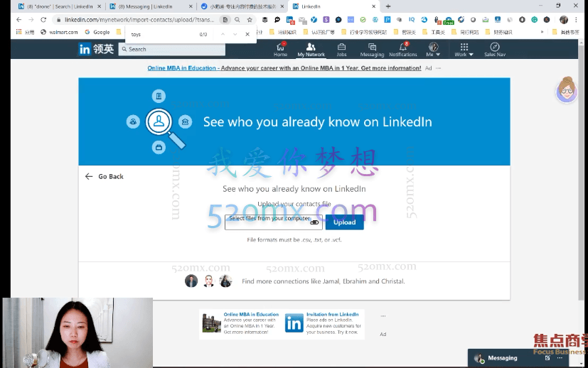Open the apps grid in bookmarks bar
Image resolution: width=588 pixels, height=368 pixels.
(26, 32)
